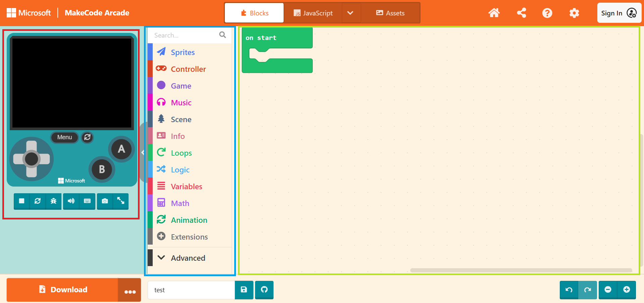The image size is (644, 303).
Task: Click the GitHub repository icon button
Action: coord(264,290)
